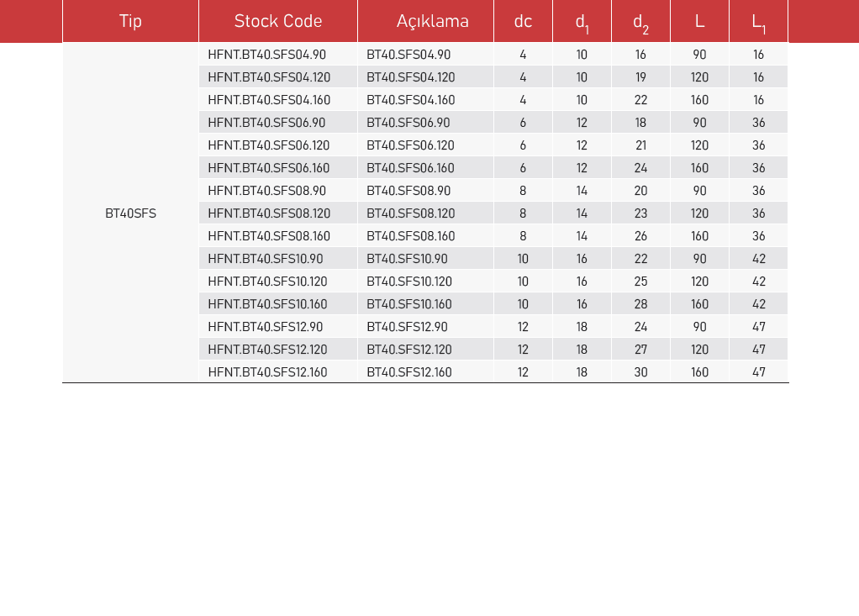This screenshot has width=859, height=616.
Task: Click the L column header
Action: (699, 22)
